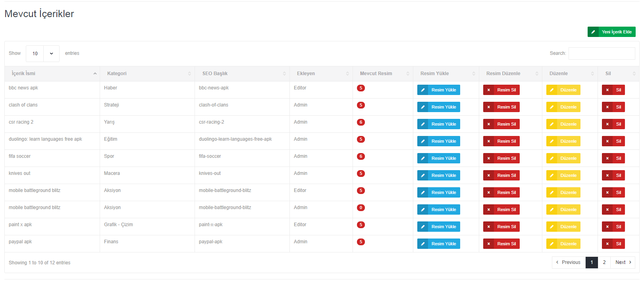Click the Yeni İçerik Ekle button
The height and width of the screenshot is (289, 644).
[611, 32]
